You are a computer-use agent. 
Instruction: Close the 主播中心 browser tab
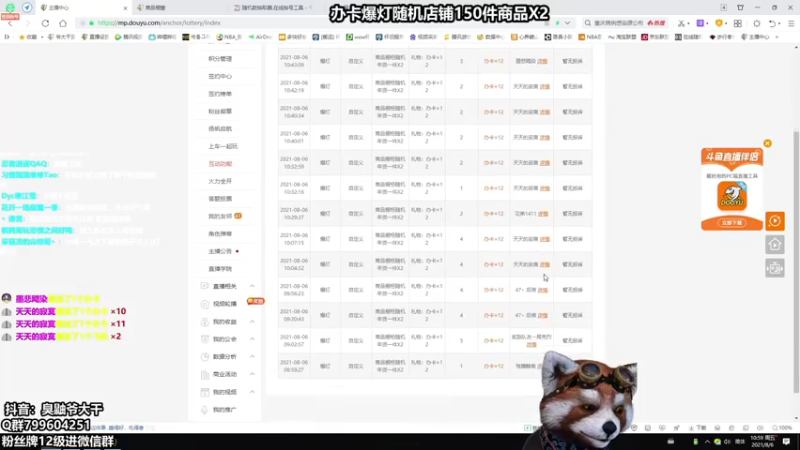tap(126, 8)
